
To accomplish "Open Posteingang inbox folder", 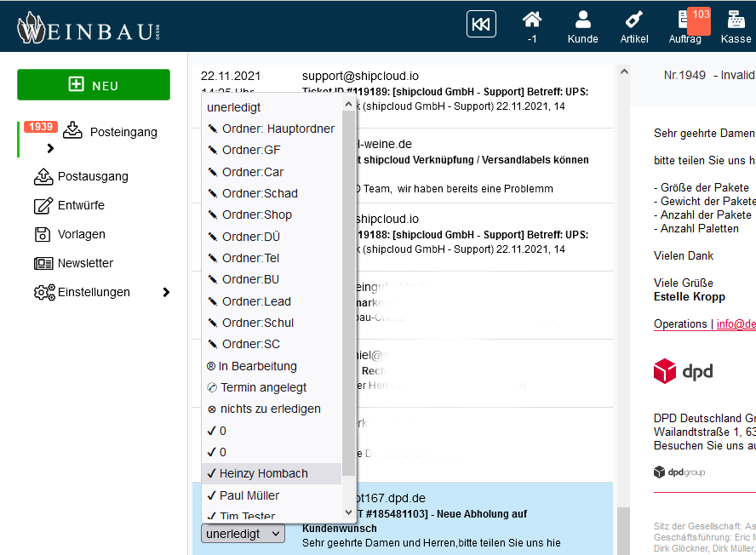I will pos(123,132).
